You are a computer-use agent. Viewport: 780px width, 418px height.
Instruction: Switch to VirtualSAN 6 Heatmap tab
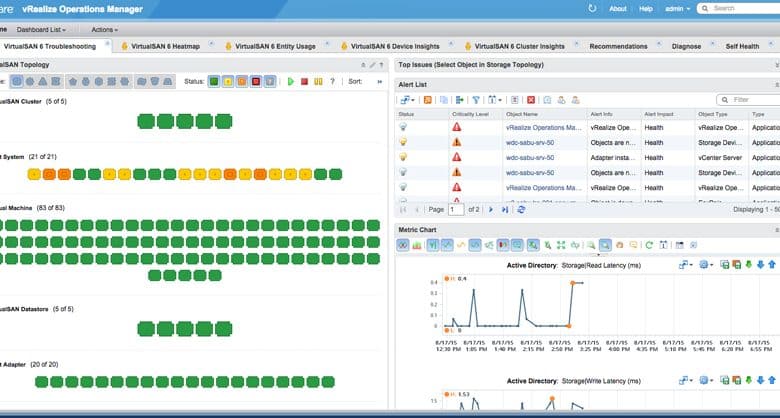click(x=165, y=46)
